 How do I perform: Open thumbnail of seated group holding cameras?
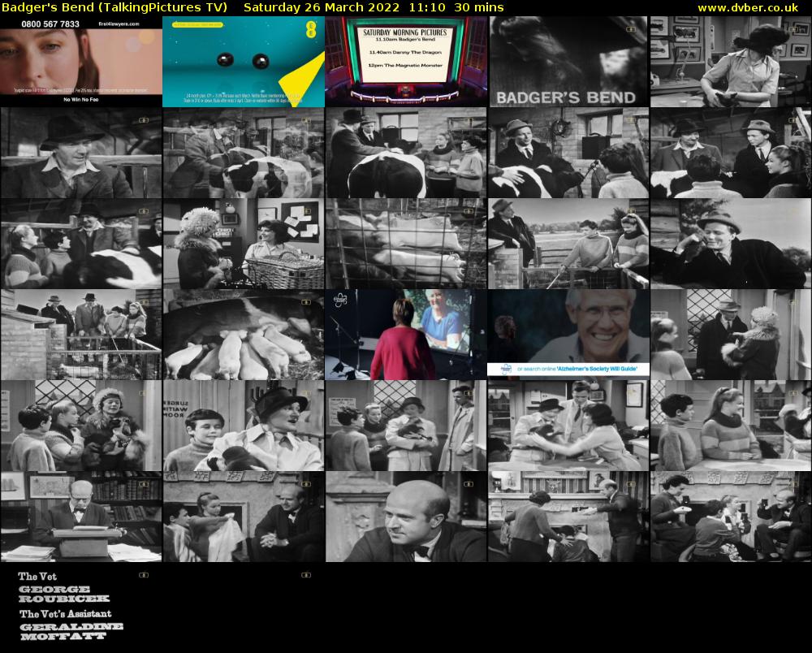[731, 517]
